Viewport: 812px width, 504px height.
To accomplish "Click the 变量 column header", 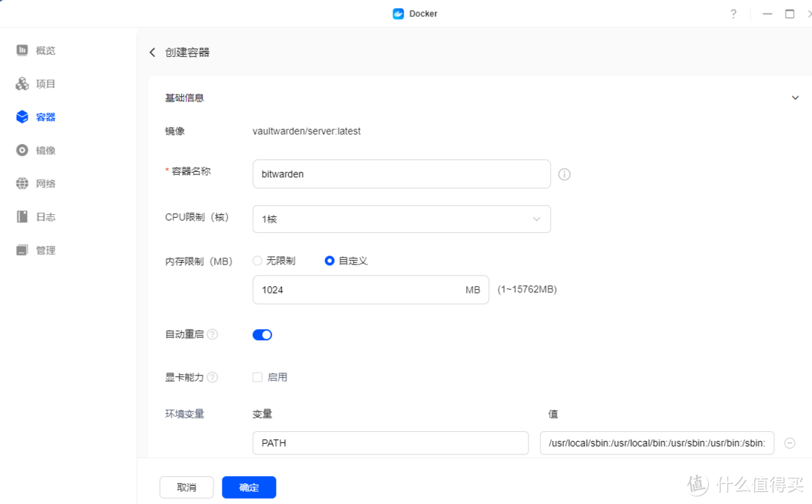I will [x=262, y=414].
